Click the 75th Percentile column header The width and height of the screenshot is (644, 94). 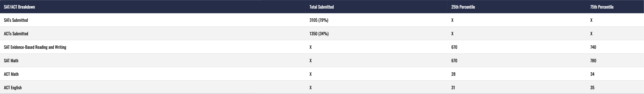pyautogui.click(x=602, y=7)
